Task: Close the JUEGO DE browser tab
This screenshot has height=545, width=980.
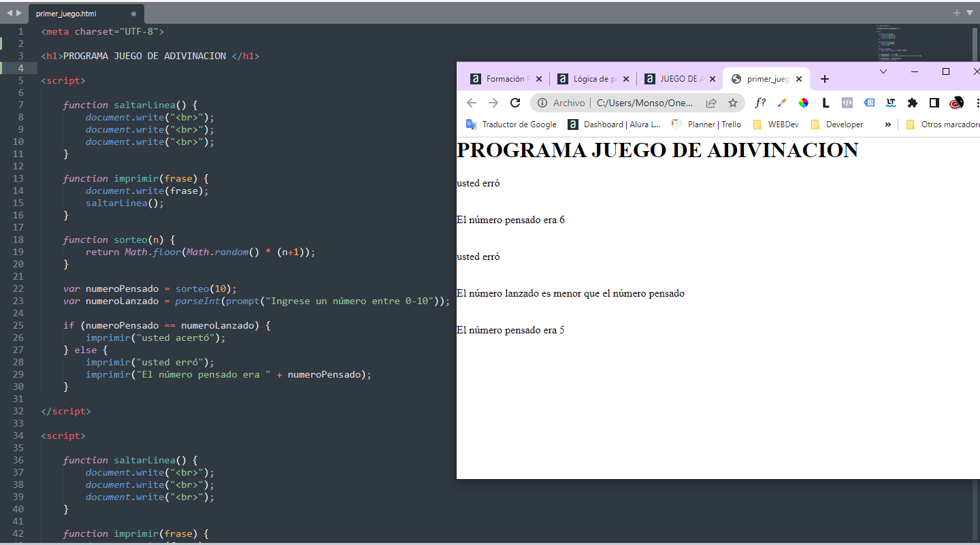Action: click(x=713, y=79)
